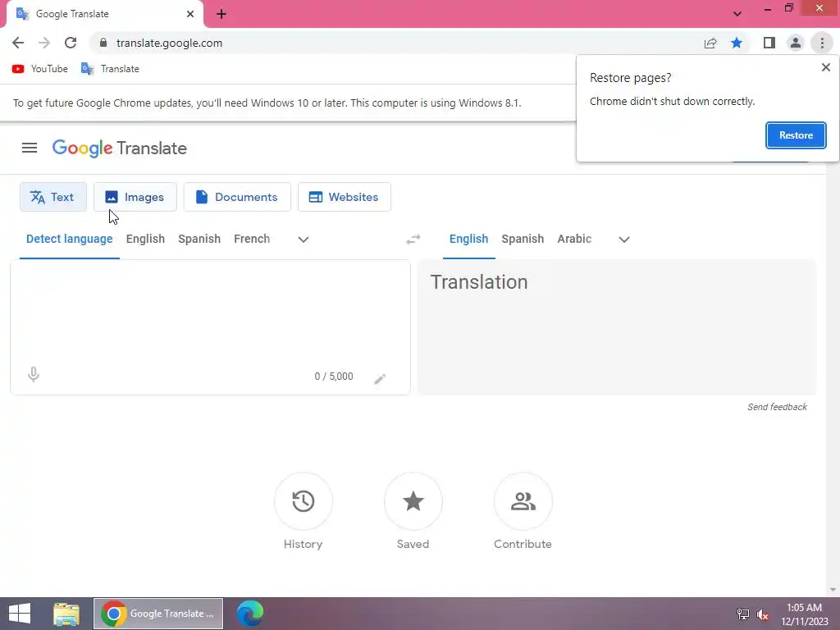This screenshot has height=630, width=840.
Task: Open Saved translations star button
Action: click(413, 501)
